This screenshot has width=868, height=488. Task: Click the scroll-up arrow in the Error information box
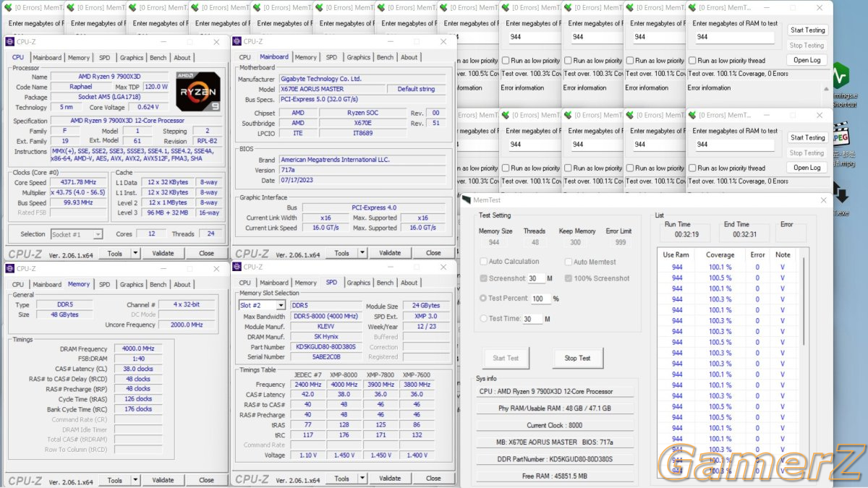point(825,89)
